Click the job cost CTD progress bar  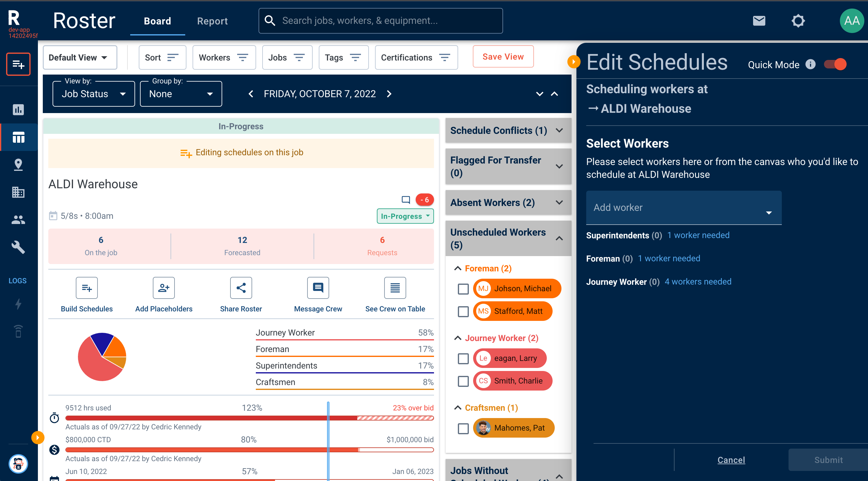coord(249,450)
